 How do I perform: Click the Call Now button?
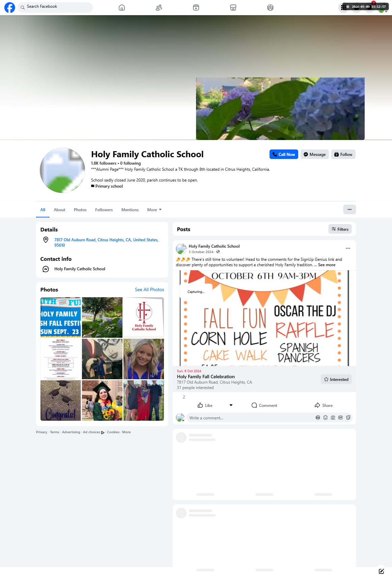coord(284,155)
